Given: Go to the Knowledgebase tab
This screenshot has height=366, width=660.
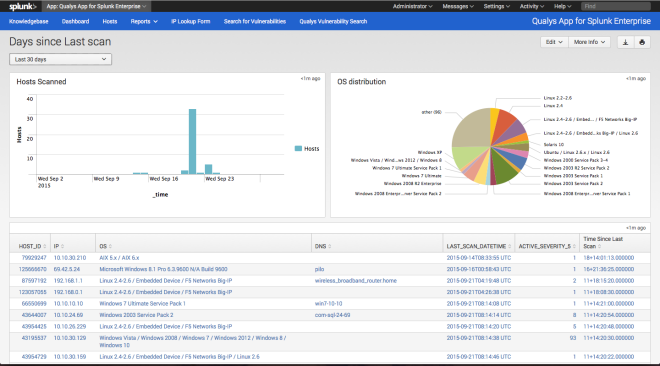Looking at the screenshot, I should click(x=29, y=21).
